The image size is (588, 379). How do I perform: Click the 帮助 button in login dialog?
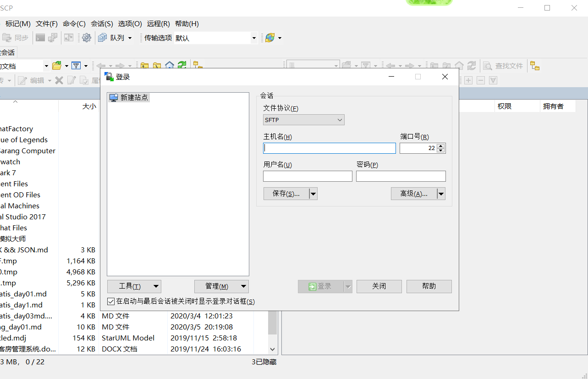point(429,286)
